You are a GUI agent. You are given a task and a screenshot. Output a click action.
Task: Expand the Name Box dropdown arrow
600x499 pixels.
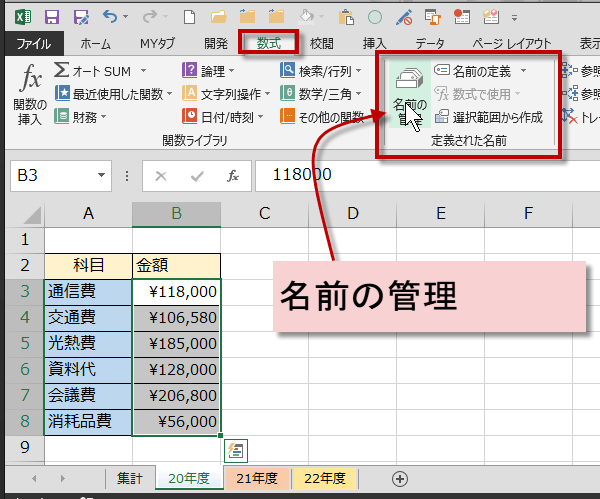(101, 176)
